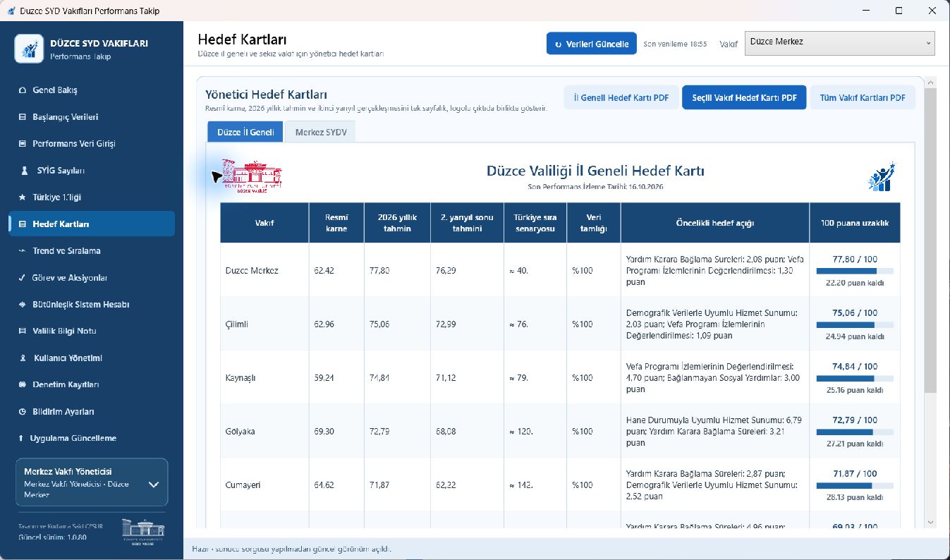Switch to the Düzce İl Geneli tab
950x560 pixels.
[x=245, y=132]
